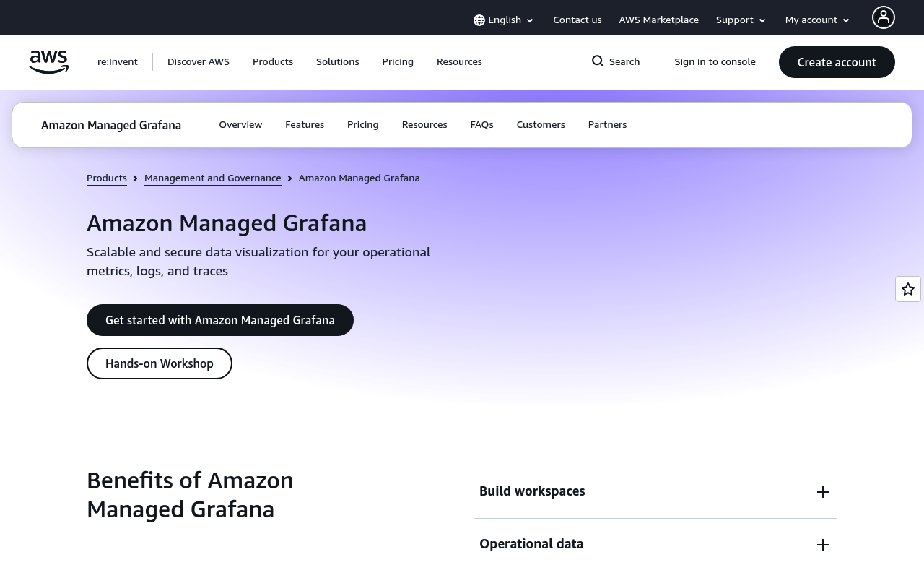The height and width of the screenshot is (578, 924).
Task: Click the search magnifier icon
Action: click(598, 61)
